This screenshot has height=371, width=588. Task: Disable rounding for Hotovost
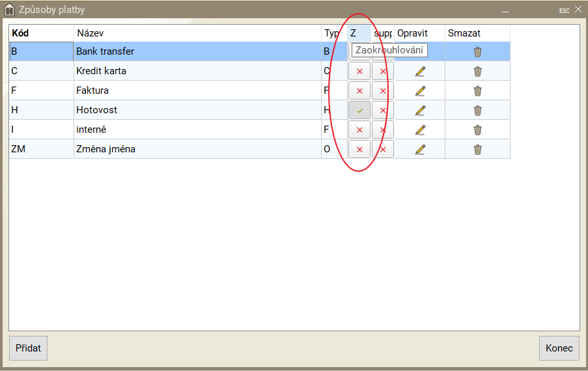[359, 110]
